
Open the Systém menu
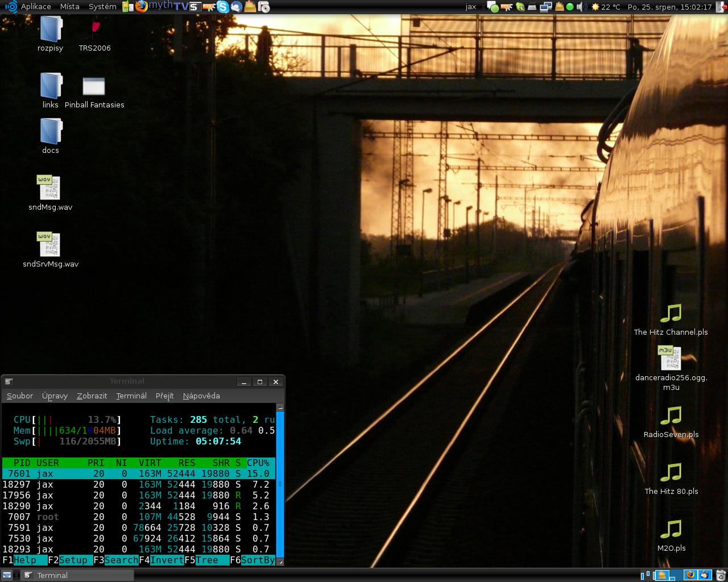coord(102,7)
